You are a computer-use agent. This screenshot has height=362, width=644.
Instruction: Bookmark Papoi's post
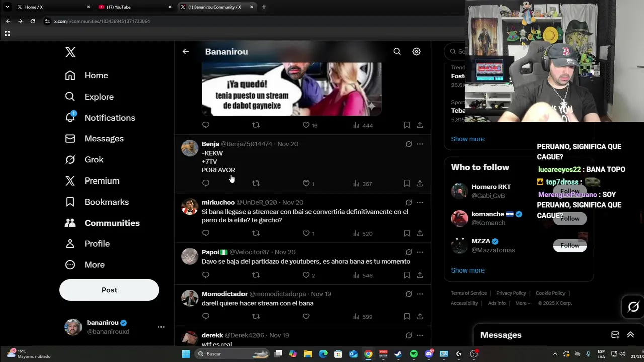pyautogui.click(x=407, y=275)
